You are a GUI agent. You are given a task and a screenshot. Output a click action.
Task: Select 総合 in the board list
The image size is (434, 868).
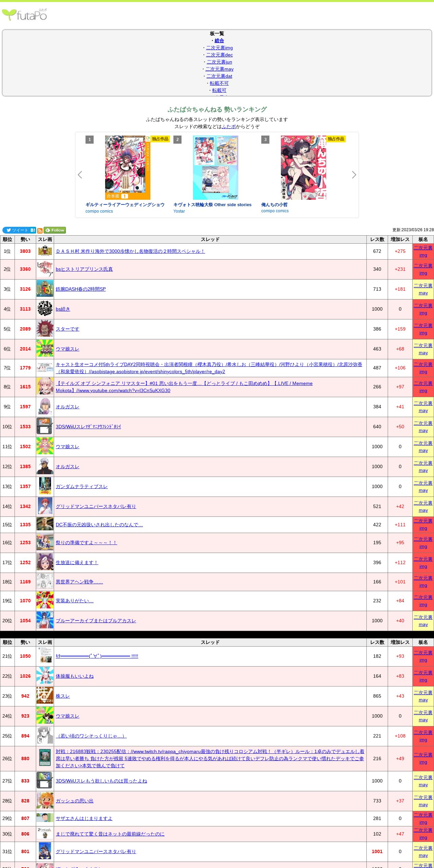[x=219, y=41]
